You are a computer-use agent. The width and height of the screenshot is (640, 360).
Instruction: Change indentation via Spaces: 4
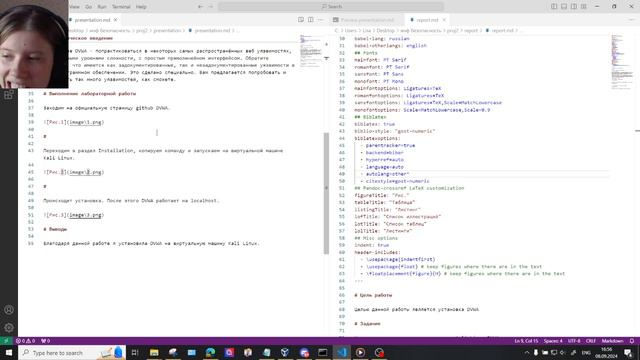553,341
